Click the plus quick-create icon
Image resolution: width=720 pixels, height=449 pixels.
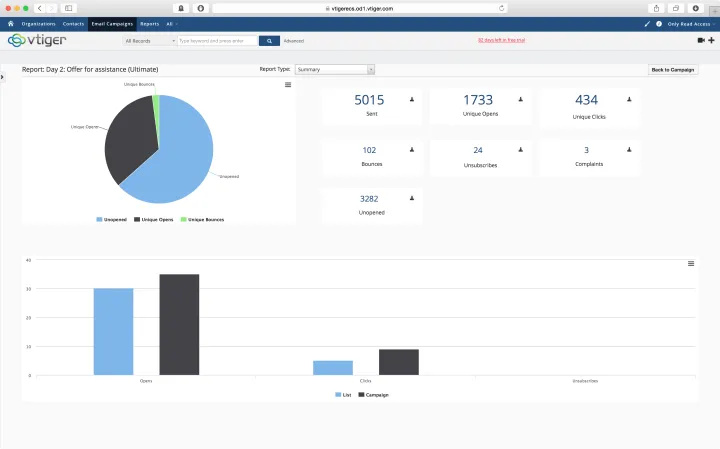pos(711,41)
